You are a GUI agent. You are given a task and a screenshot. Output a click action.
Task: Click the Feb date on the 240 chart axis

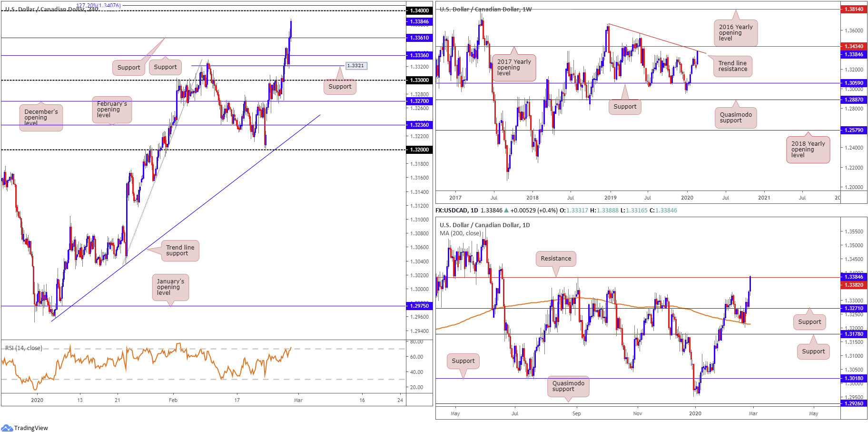tap(173, 400)
